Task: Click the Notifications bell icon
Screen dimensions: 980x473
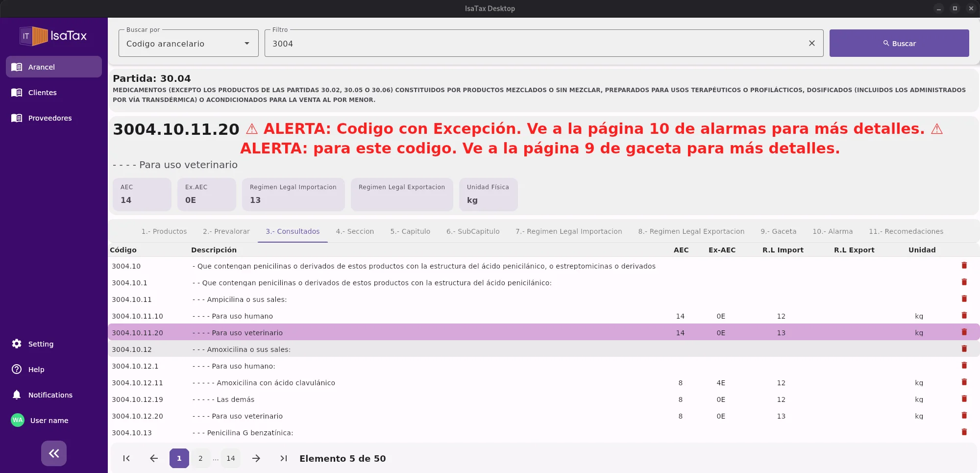Action: pyautogui.click(x=16, y=395)
